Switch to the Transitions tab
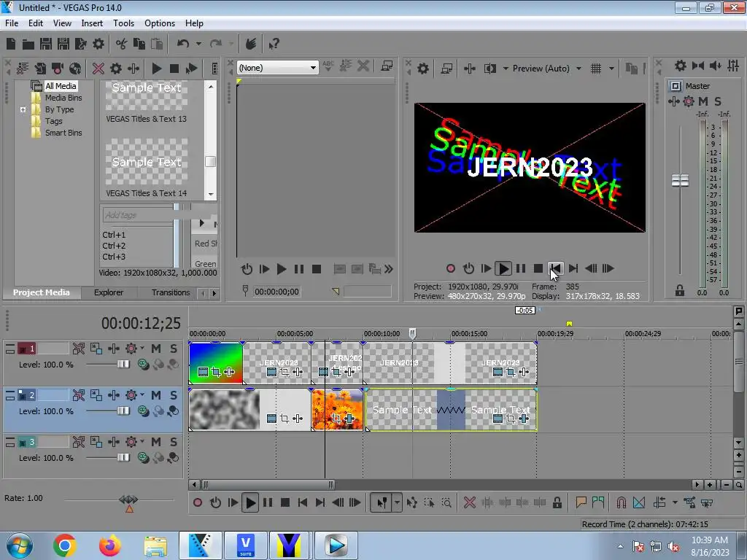Viewport: 747px width, 560px height. [x=171, y=292]
